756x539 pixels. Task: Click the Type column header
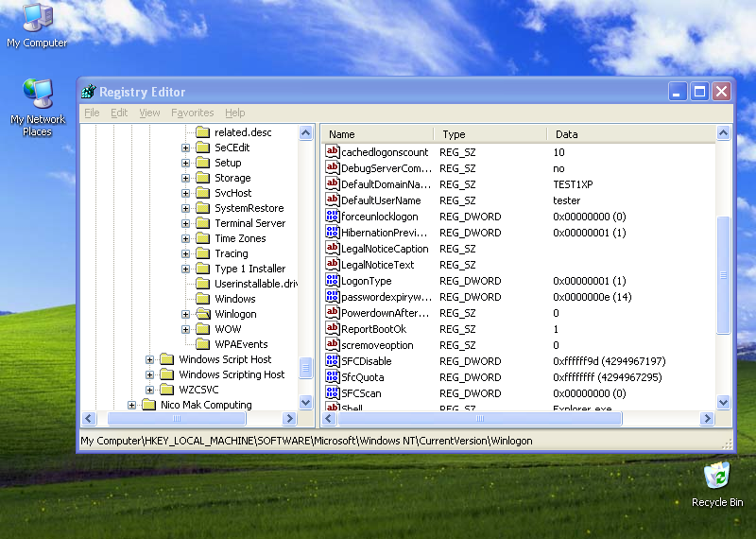point(490,134)
